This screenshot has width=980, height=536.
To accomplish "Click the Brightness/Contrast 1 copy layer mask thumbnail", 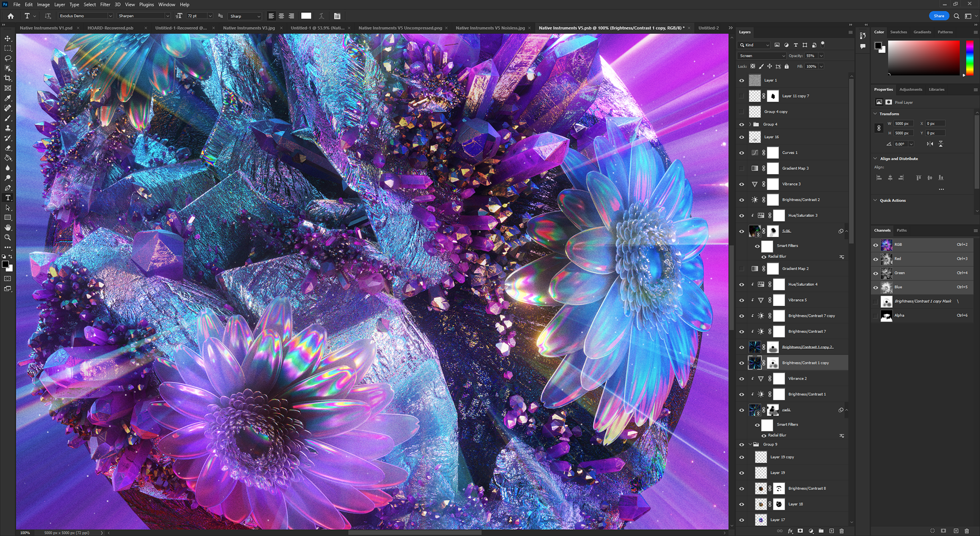I will (773, 363).
